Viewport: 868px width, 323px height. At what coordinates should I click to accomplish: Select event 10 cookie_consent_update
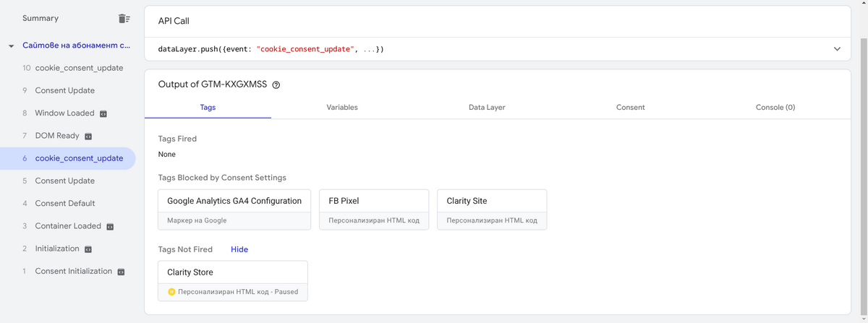coord(79,68)
